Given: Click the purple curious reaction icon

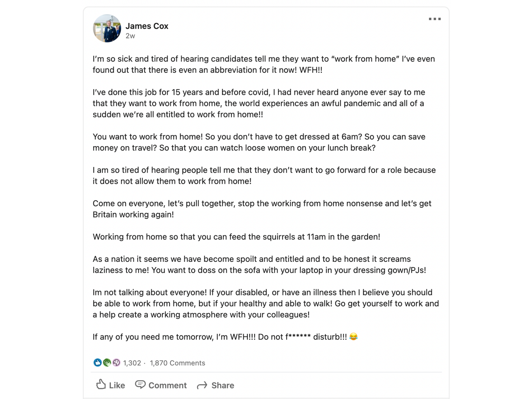Looking at the screenshot, I should 116,363.
